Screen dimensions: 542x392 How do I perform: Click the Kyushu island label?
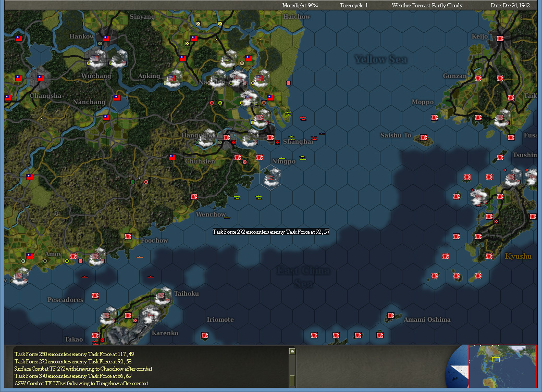[518, 256]
